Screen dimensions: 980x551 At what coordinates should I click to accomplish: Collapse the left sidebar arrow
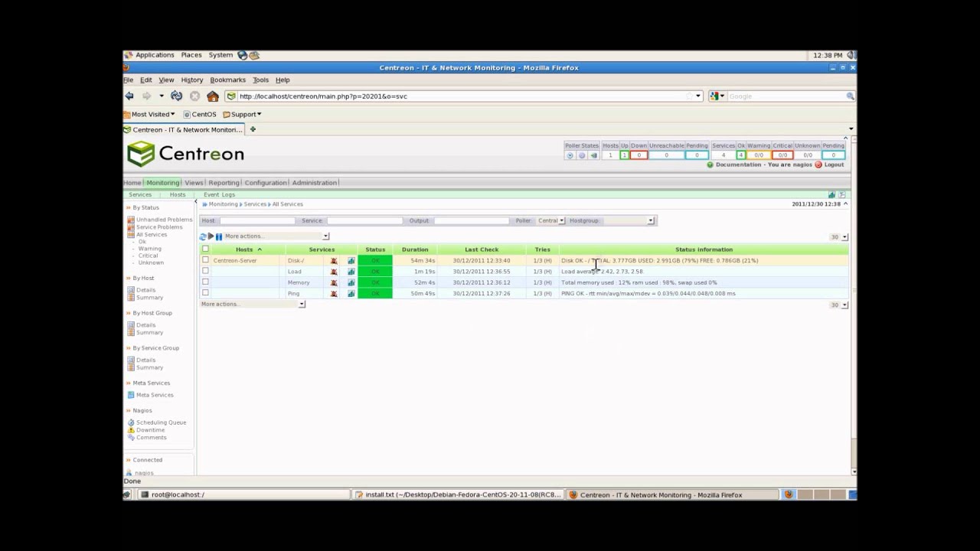(196, 201)
